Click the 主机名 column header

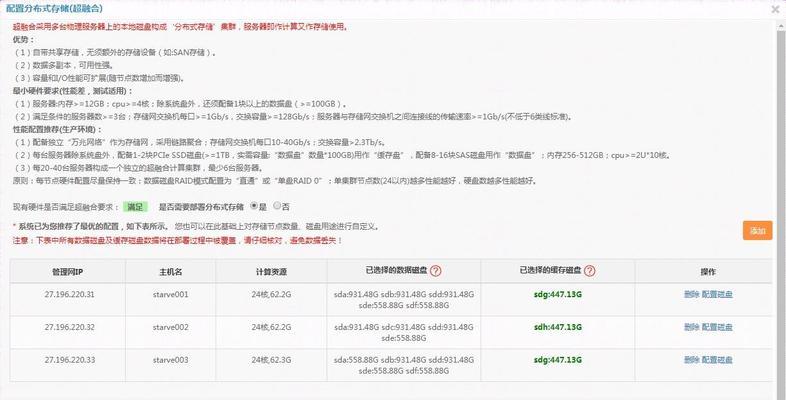tap(170, 272)
